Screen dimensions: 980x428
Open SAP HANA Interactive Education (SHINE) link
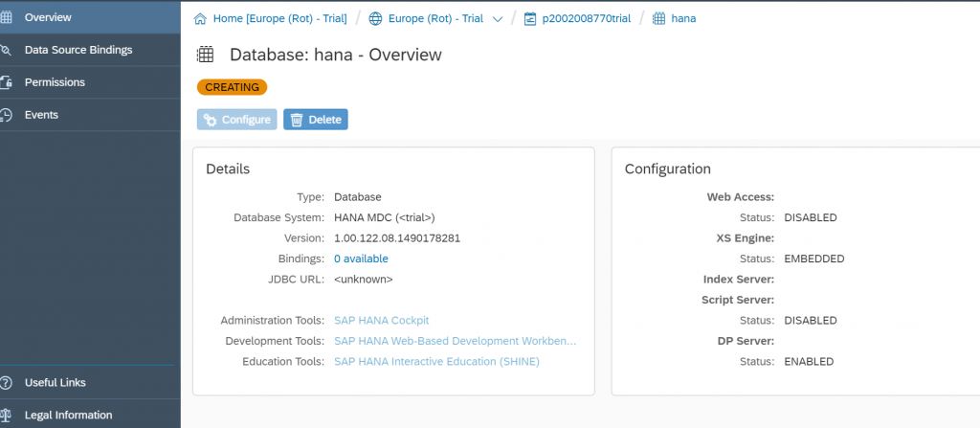tap(436, 362)
